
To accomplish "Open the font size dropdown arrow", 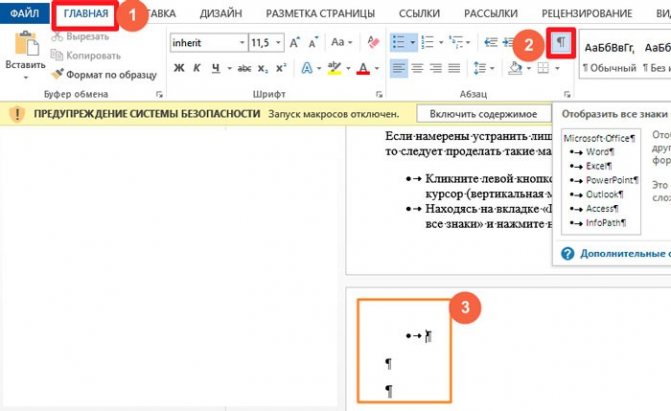I will coord(279,43).
